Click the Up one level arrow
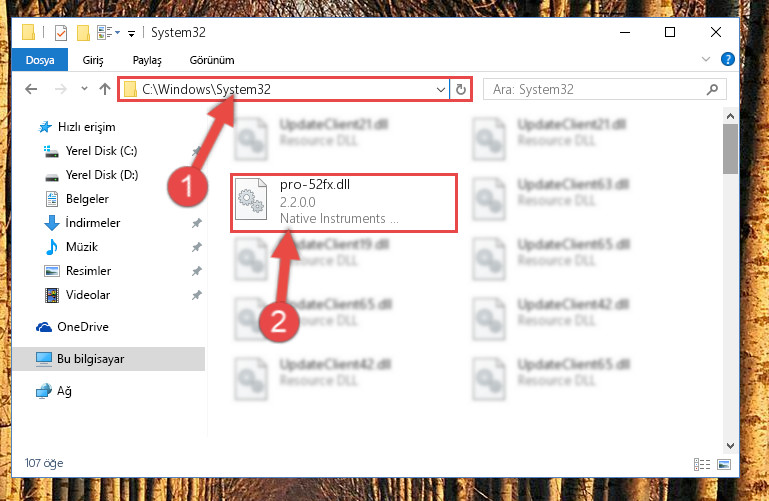 (104, 89)
